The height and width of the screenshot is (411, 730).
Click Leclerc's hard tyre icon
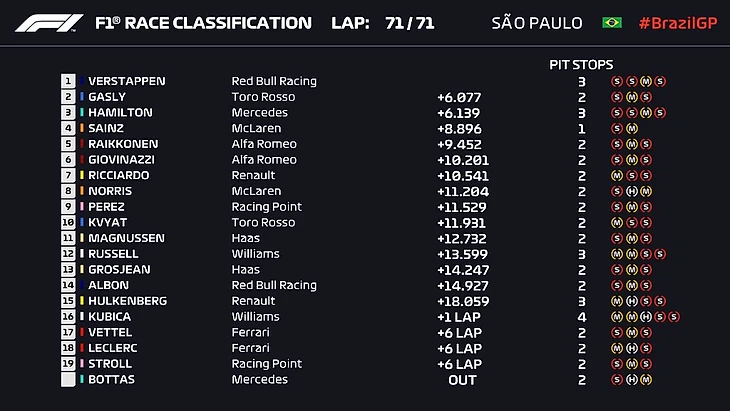[631, 348]
